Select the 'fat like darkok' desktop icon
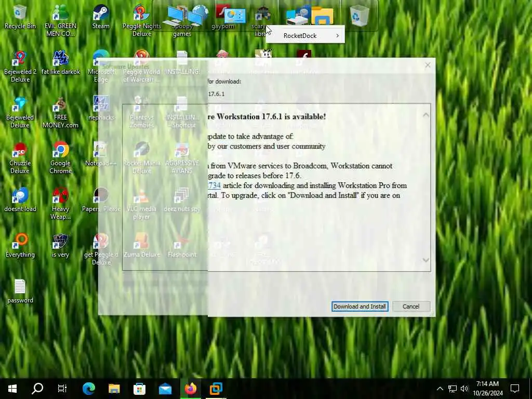This screenshot has height=399, width=532. pos(60,63)
